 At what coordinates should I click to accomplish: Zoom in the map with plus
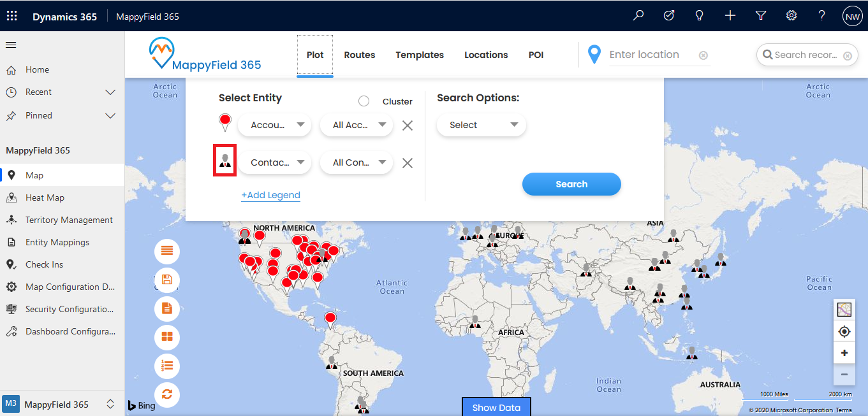[x=844, y=353]
